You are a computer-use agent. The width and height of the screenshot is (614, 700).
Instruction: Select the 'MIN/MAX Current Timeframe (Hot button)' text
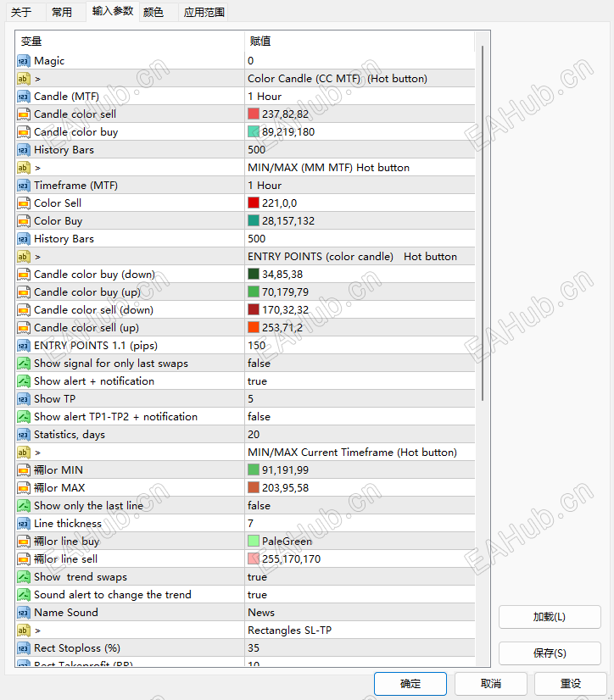coord(352,453)
